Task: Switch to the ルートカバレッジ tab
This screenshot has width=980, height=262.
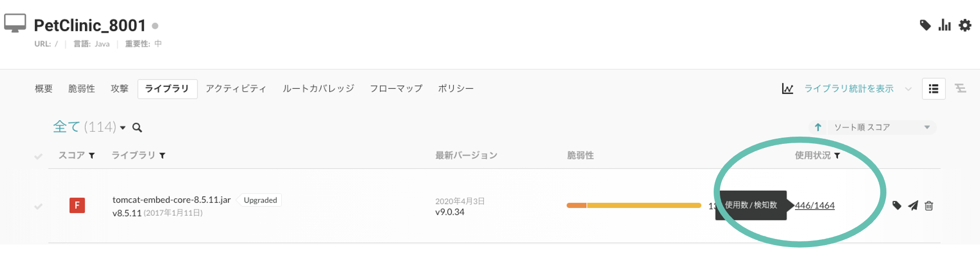Action: pyautogui.click(x=318, y=89)
